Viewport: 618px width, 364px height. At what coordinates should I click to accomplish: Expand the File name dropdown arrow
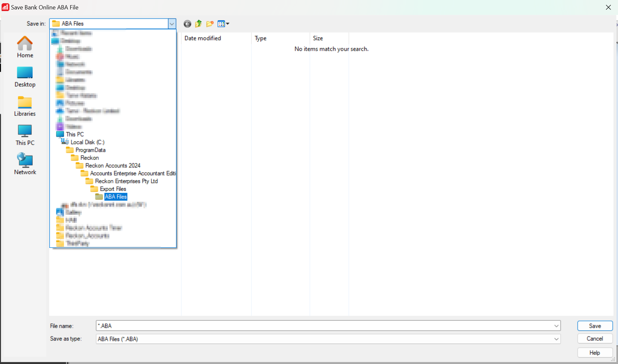coord(556,326)
